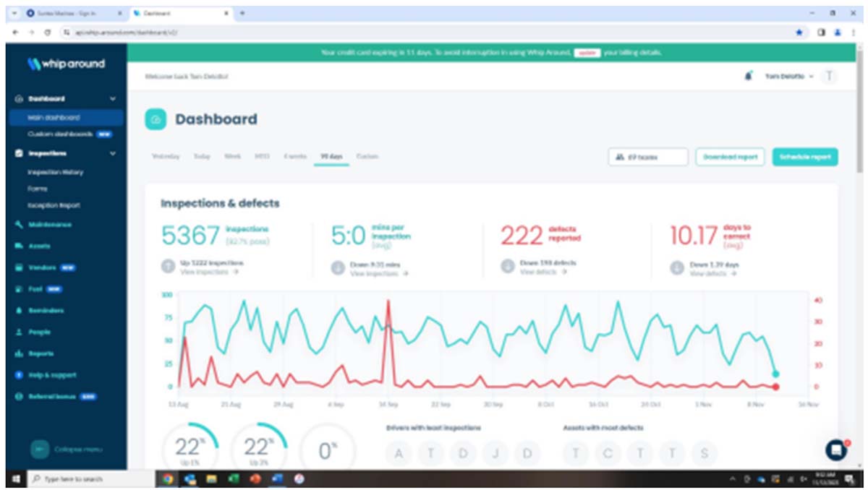Open the chat support widget
Viewport: 868px width, 490px height.
(x=836, y=450)
